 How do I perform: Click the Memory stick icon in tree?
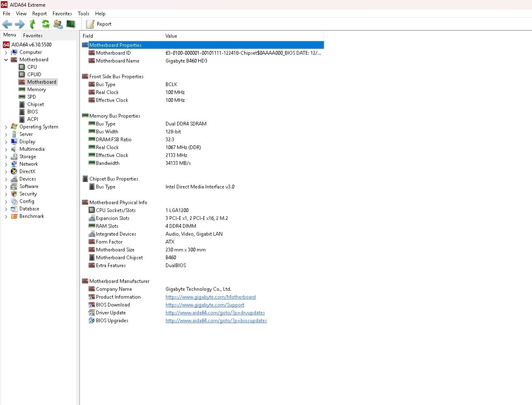pos(22,89)
